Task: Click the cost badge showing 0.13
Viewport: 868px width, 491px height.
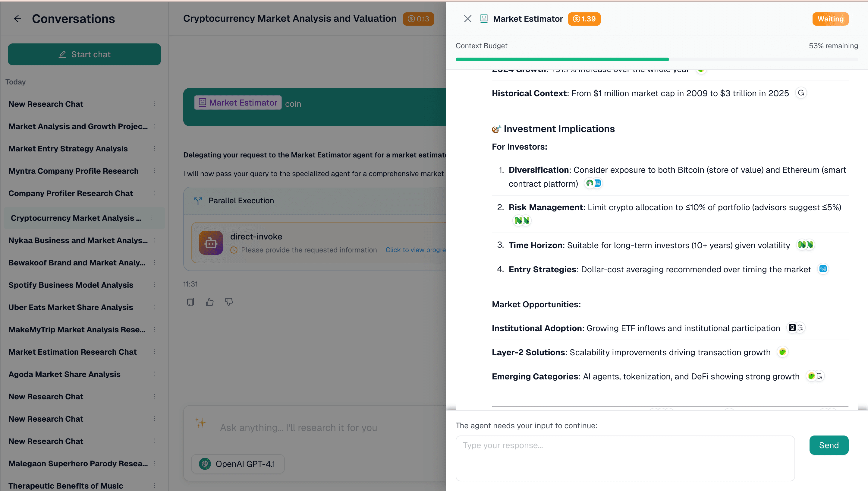Action: tap(418, 19)
